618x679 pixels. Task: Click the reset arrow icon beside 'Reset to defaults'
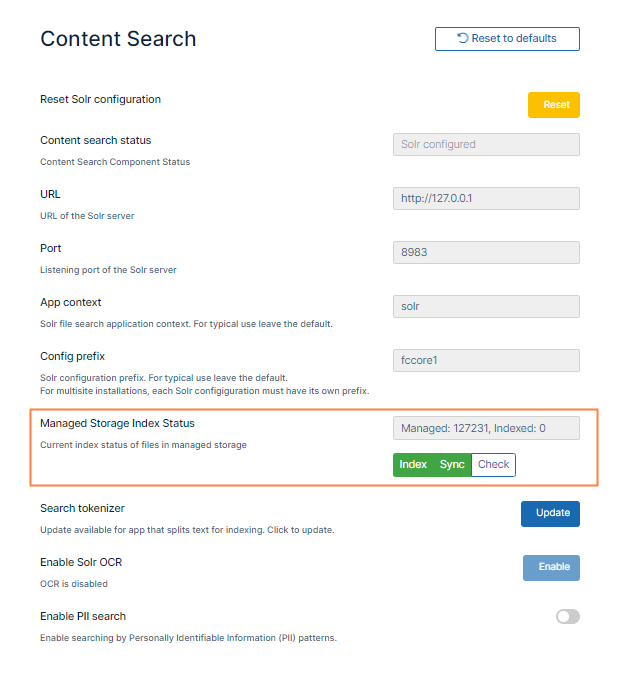tap(462, 39)
